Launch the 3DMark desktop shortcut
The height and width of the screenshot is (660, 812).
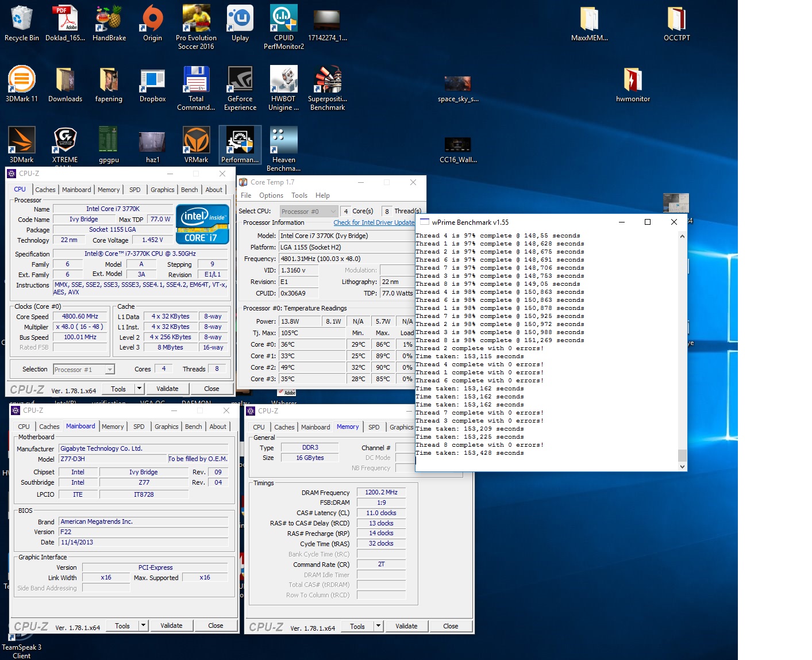(21, 145)
